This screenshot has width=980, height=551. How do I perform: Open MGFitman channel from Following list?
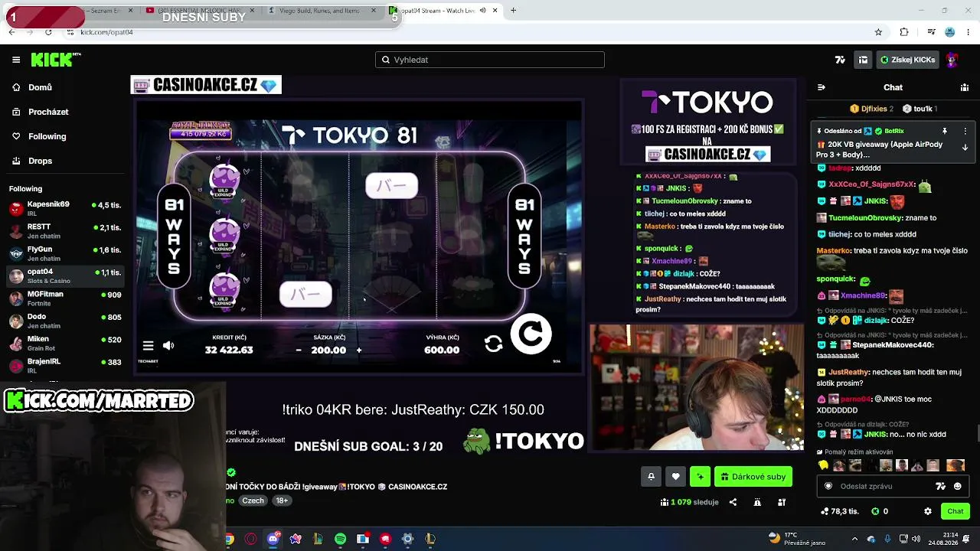point(65,298)
